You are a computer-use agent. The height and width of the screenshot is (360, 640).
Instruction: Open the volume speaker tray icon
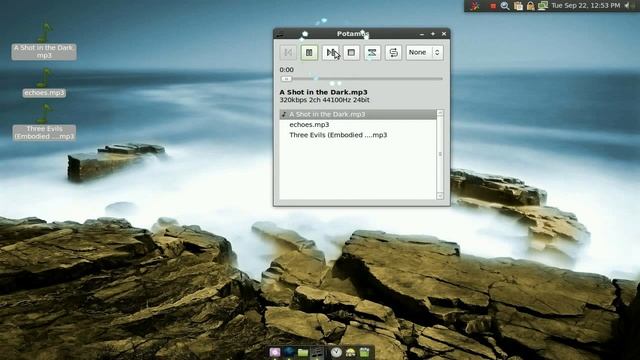(x=627, y=5)
